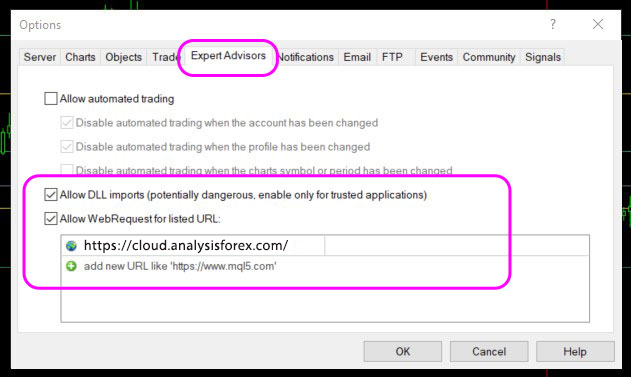Confirm settings with the OK button

click(403, 352)
